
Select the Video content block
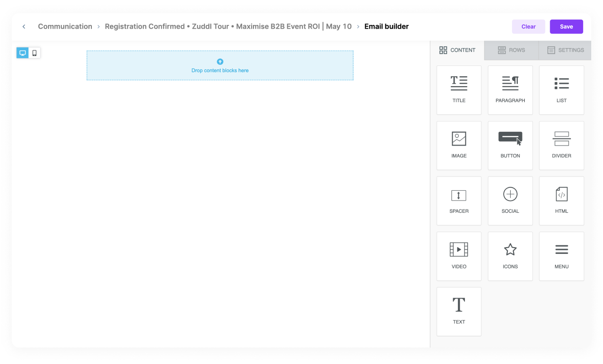(x=459, y=256)
